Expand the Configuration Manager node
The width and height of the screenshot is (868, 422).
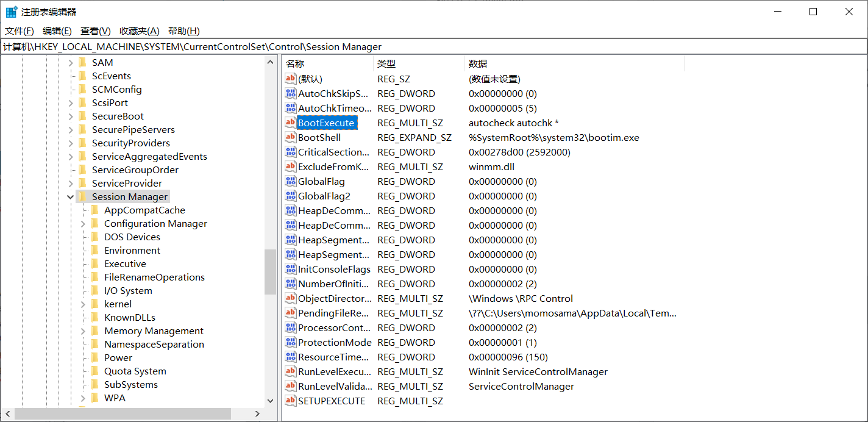tap(82, 223)
